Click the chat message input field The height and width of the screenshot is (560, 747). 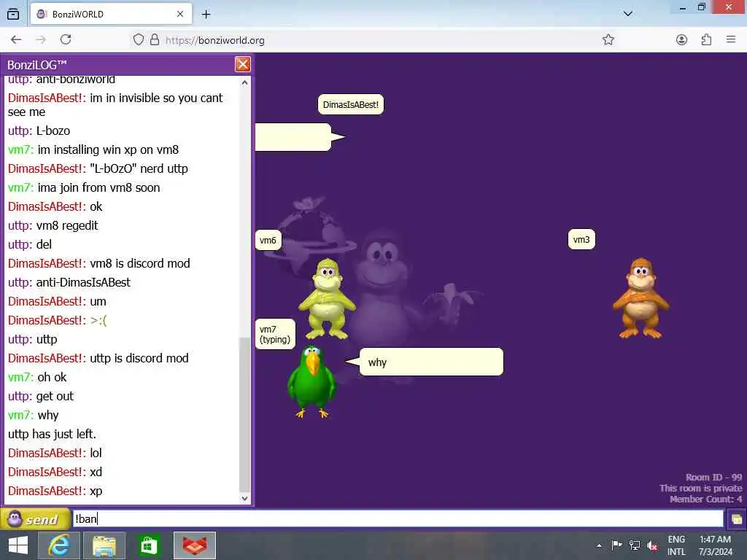click(398, 518)
